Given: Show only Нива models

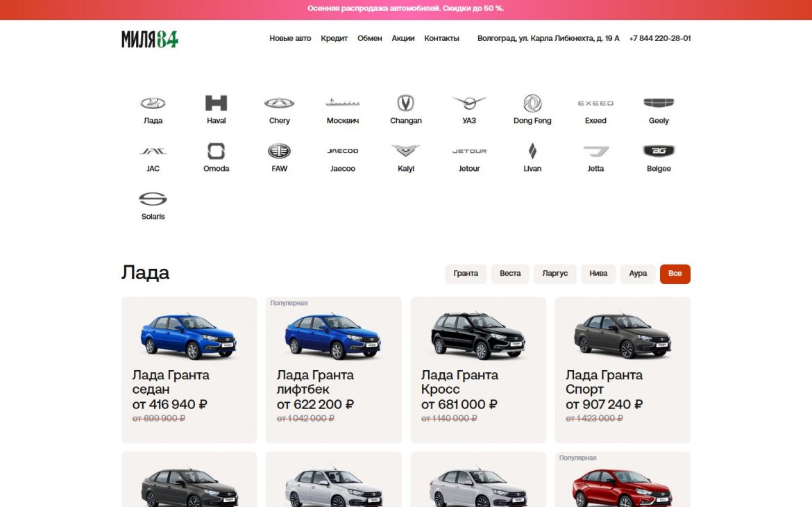Looking at the screenshot, I should point(598,274).
